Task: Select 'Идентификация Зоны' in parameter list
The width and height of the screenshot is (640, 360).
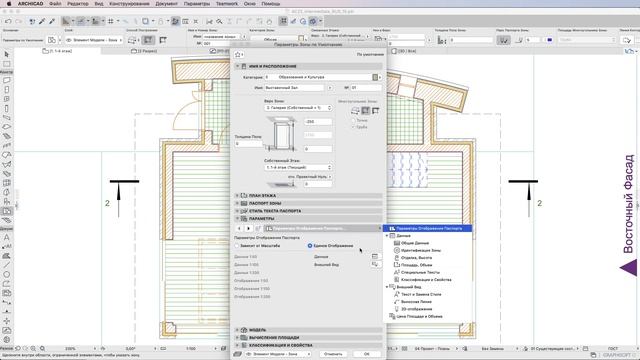Action: click(420, 250)
